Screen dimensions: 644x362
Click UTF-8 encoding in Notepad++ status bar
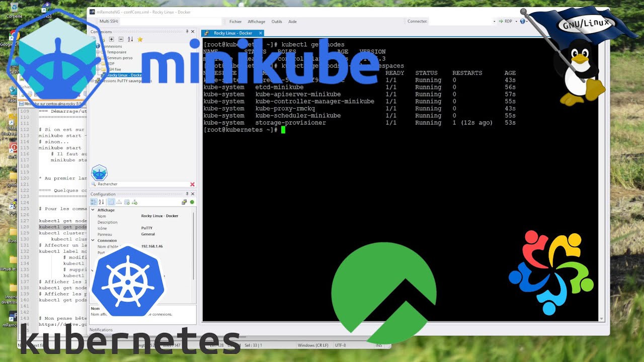click(341, 345)
